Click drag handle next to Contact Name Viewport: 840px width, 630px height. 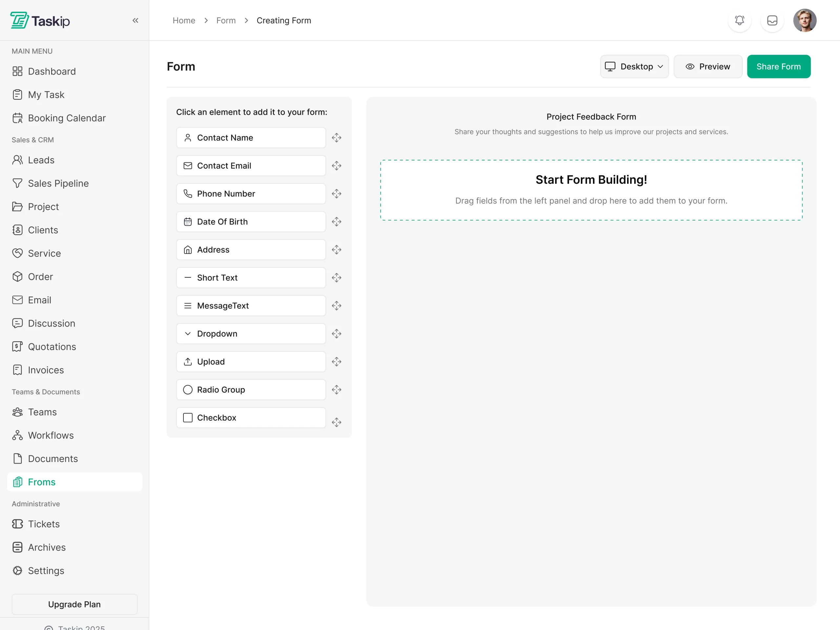coord(336,138)
